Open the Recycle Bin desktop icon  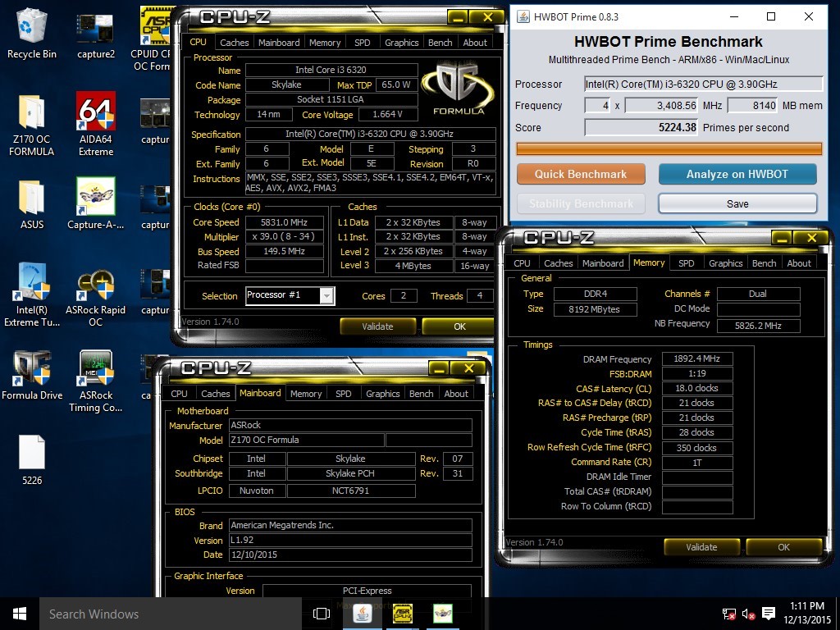click(32, 32)
